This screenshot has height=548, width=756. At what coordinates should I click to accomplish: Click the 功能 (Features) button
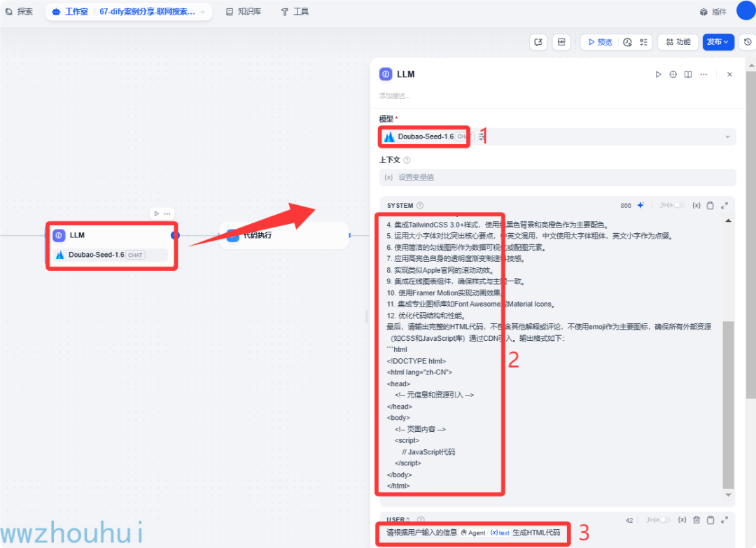click(678, 42)
